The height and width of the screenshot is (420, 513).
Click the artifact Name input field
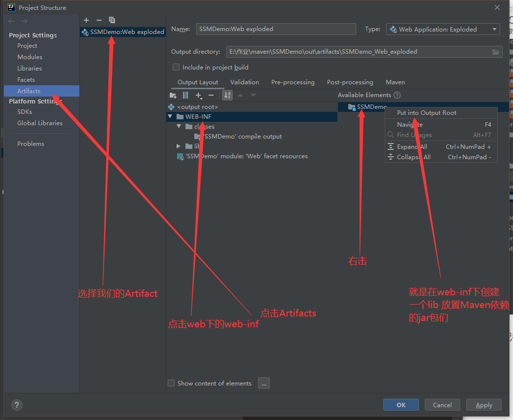pos(276,29)
